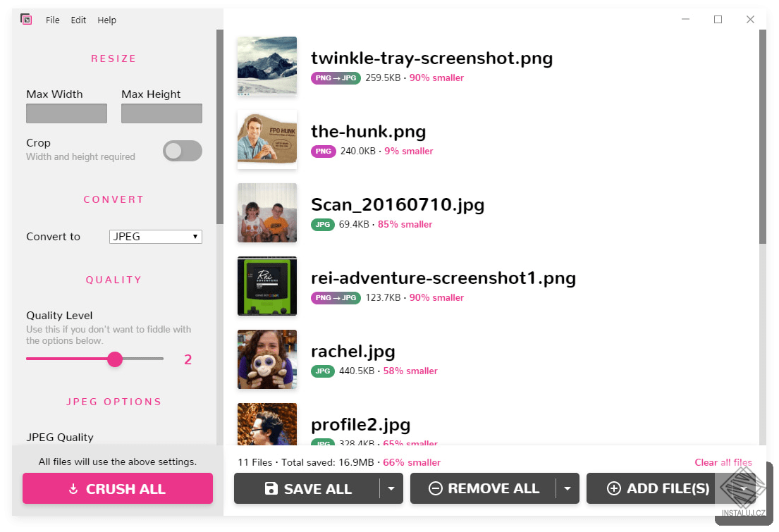The width and height of the screenshot is (779, 532).
Task: Click PNG→JPG badge for twinkle-tray-screenshot.png
Action: (336, 78)
